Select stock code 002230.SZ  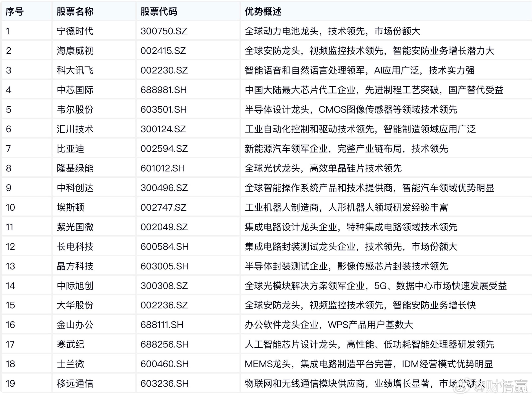click(164, 70)
